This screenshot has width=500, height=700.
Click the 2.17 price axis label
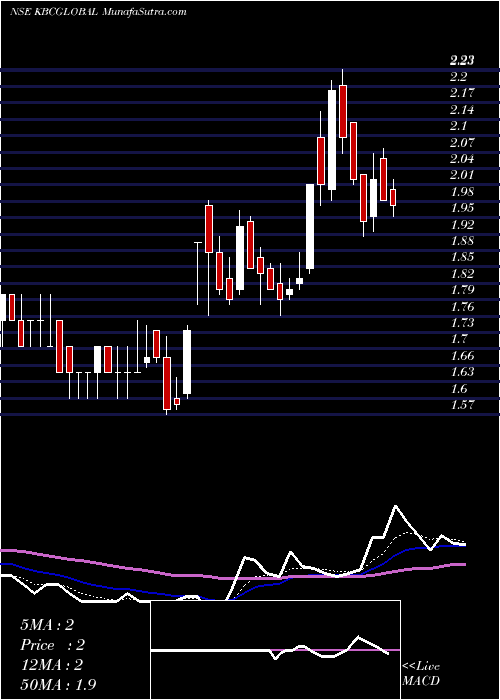point(462,93)
